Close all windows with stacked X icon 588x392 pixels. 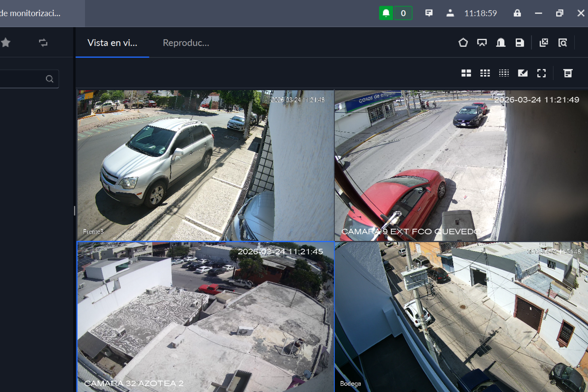544,43
